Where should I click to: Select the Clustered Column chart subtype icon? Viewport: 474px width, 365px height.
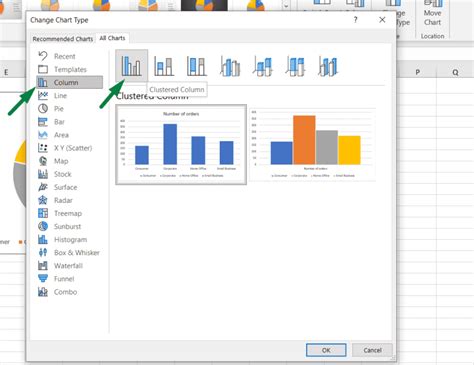click(x=131, y=65)
